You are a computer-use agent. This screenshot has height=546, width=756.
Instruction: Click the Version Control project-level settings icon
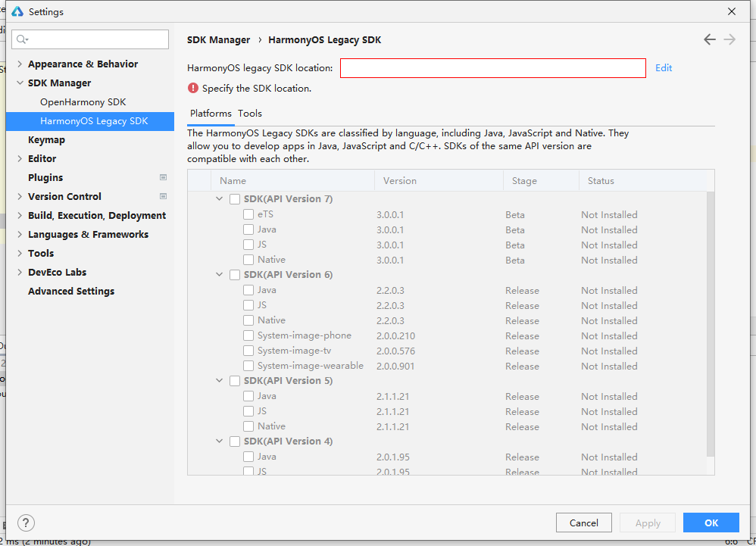tap(164, 196)
